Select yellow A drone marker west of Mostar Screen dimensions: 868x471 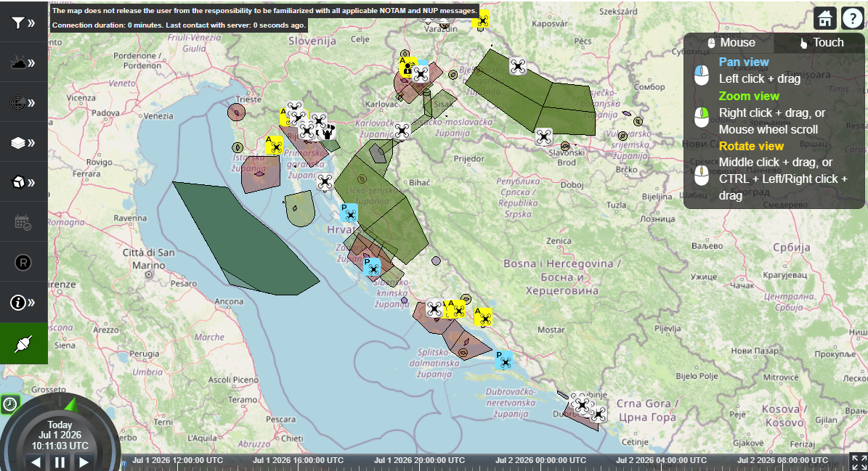[x=483, y=316]
